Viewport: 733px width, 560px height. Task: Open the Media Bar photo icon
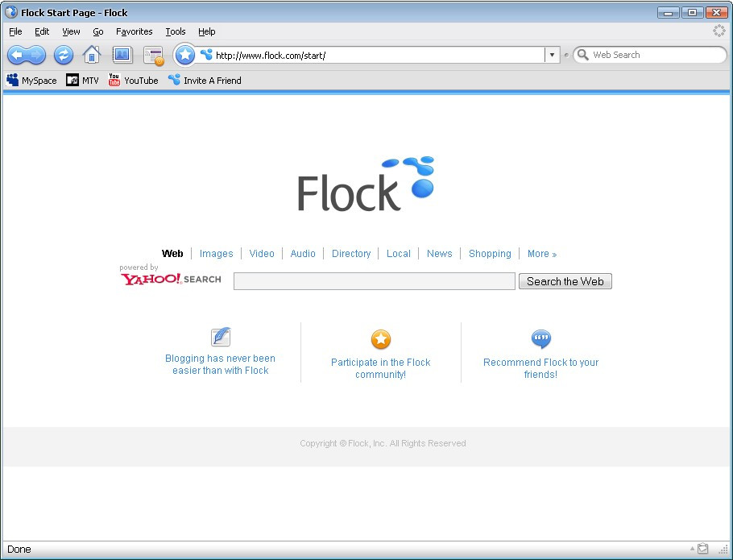tap(122, 55)
